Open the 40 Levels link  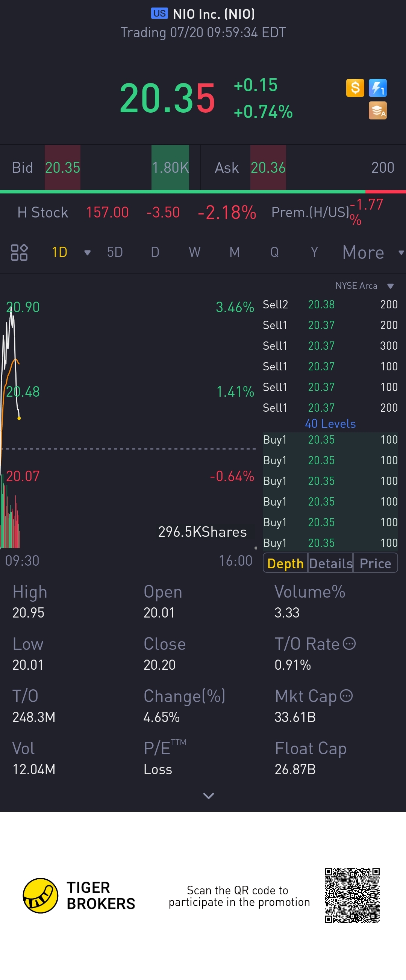point(330,423)
